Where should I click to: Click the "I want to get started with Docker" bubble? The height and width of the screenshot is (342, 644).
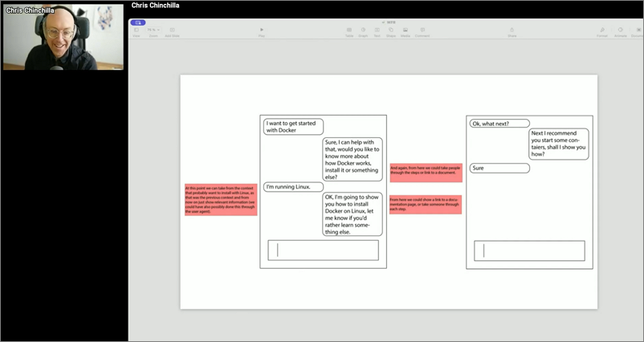293,127
